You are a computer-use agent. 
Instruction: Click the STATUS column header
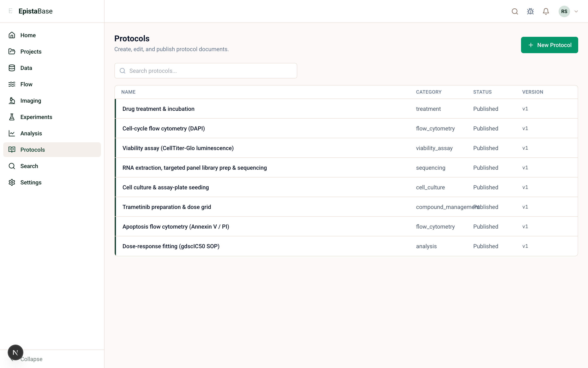(482, 92)
